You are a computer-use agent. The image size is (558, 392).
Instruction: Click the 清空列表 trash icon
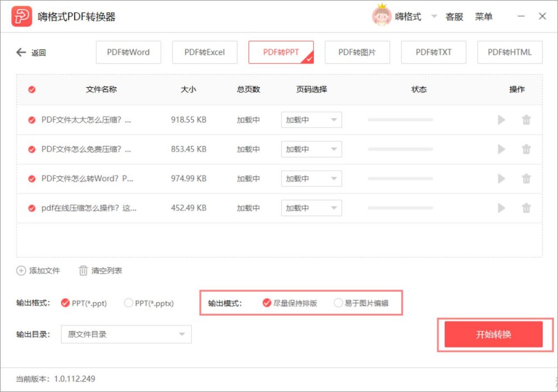coord(83,271)
